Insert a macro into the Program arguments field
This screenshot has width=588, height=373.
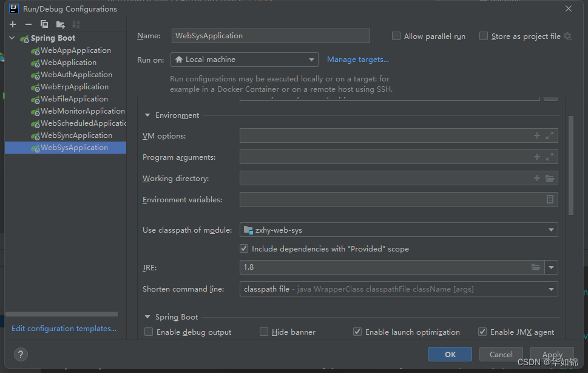[x=537, y=157]
